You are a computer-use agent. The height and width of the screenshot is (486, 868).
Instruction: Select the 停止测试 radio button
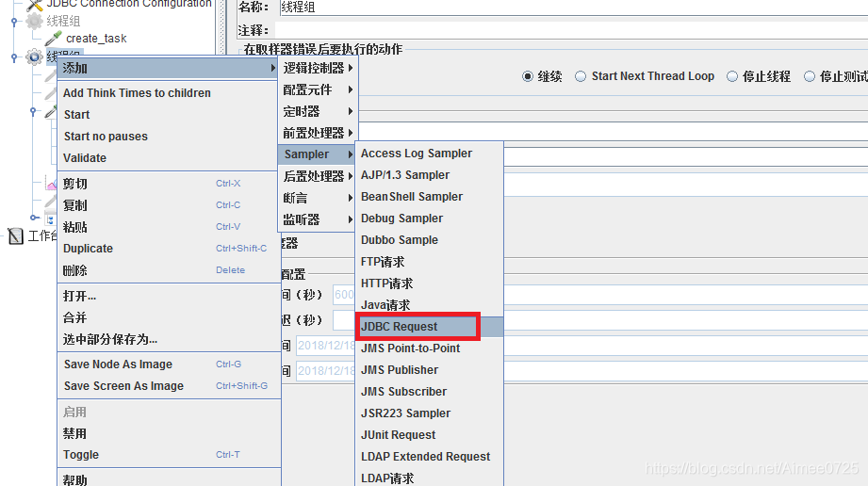[x=810, y=76]
